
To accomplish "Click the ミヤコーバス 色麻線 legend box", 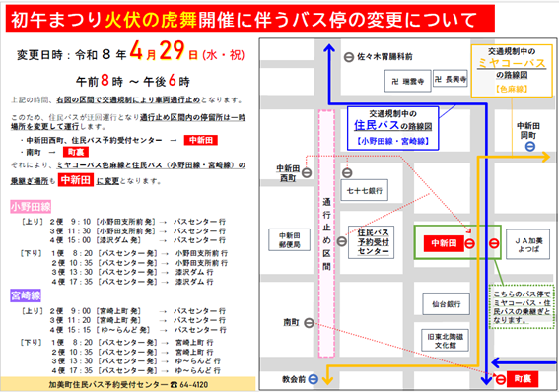I will [x=512, y=71].
